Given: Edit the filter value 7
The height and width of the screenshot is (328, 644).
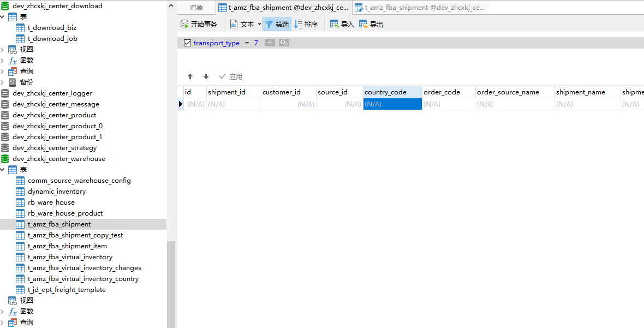Looking at the screenshot, I should click(x=256, y=43).
